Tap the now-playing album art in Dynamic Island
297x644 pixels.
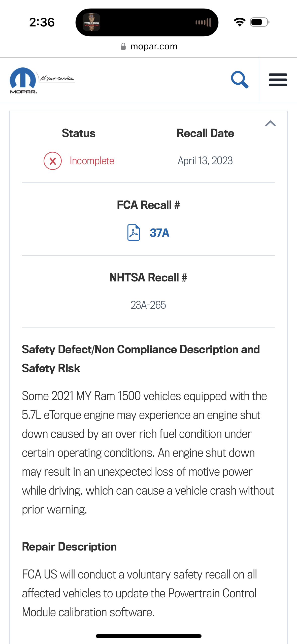91,22
